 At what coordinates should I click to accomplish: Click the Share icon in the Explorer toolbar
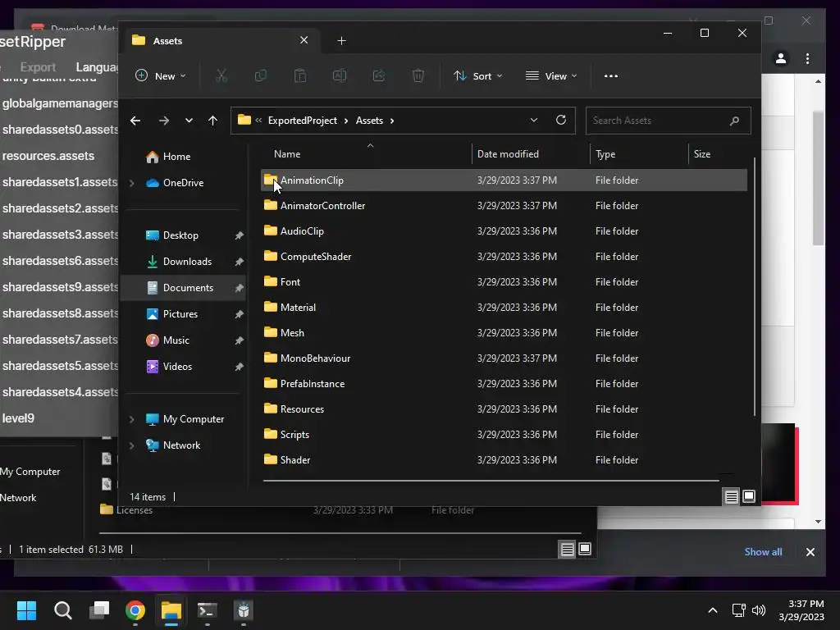pos(379,76)
